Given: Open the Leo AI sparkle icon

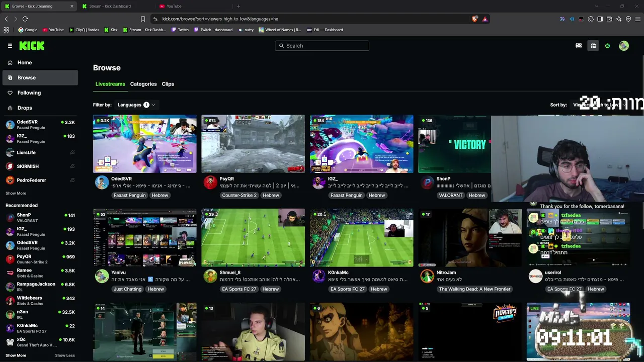Looking at the screenshot, I should click(619, 19).
